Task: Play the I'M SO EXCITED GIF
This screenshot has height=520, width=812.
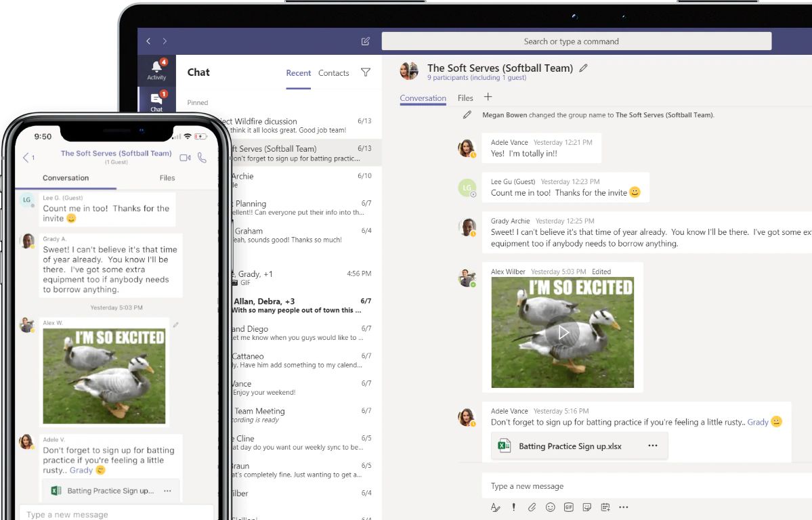Action: tap(563, 332)
